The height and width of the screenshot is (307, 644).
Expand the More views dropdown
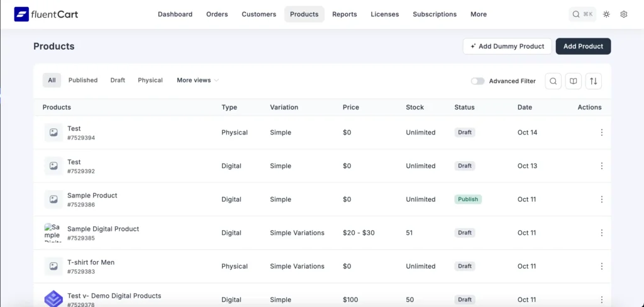pyautogui.click(x=197, y=81)
